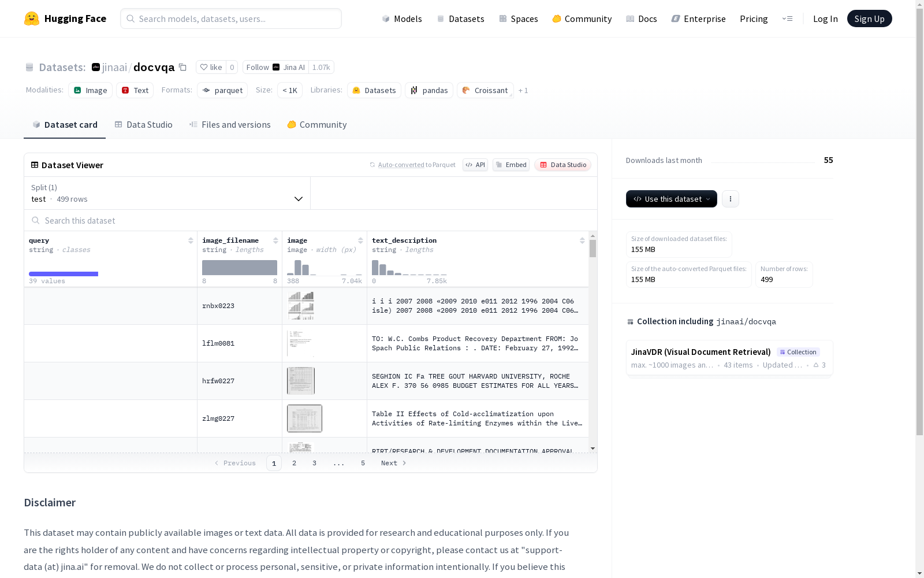Filter by Text modality tag

(135, 90)
